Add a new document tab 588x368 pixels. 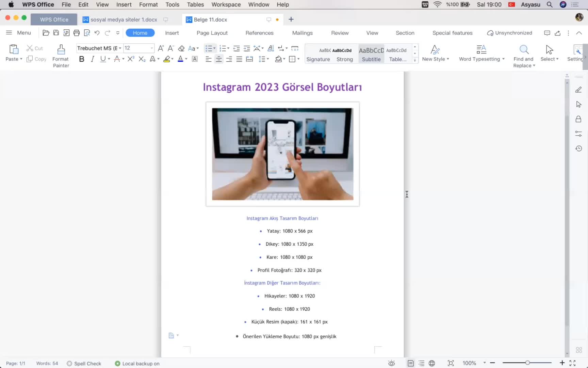[x=291, y=19]
